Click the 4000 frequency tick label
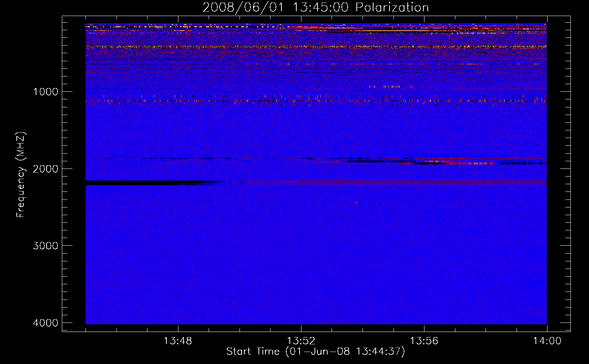 [46, 323]
